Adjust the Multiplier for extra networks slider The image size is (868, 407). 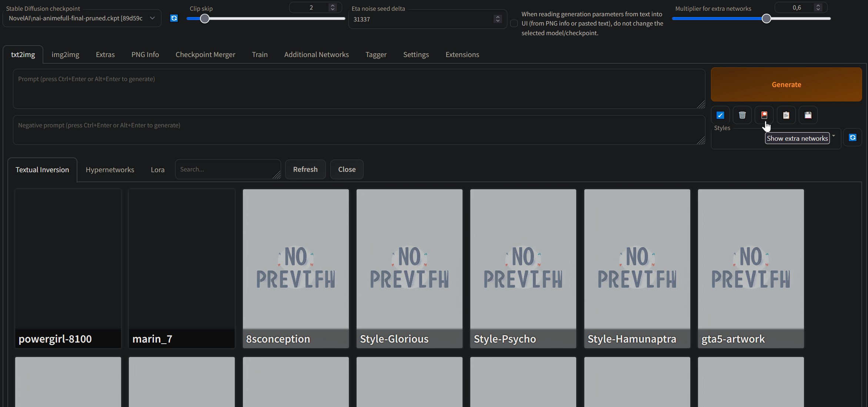coord(766,19)
